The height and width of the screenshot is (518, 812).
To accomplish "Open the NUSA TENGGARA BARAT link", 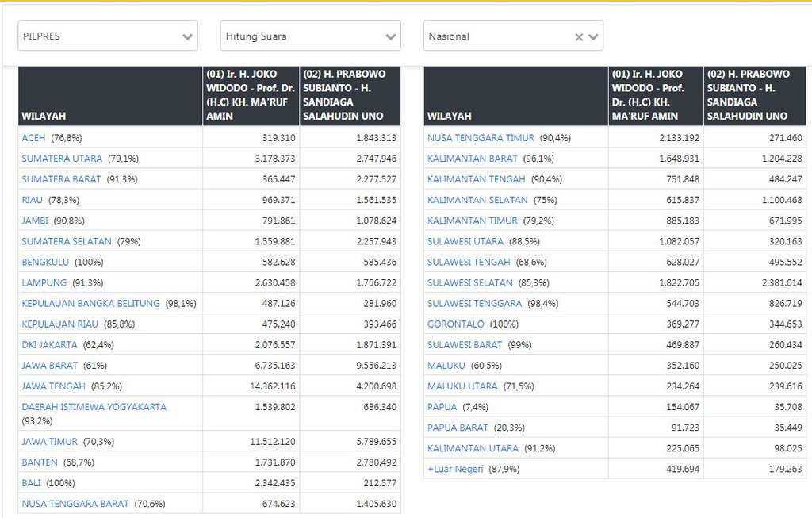I will coord(75,504).
